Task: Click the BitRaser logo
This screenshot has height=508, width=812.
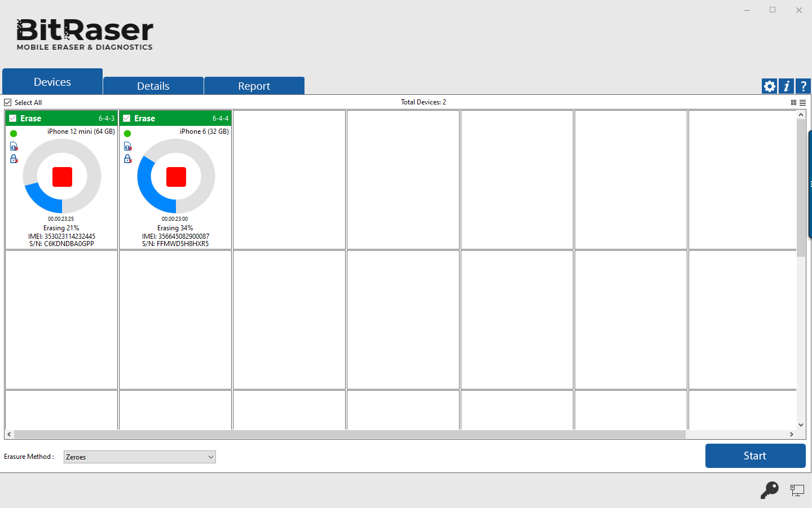Action: click(85, 34)
